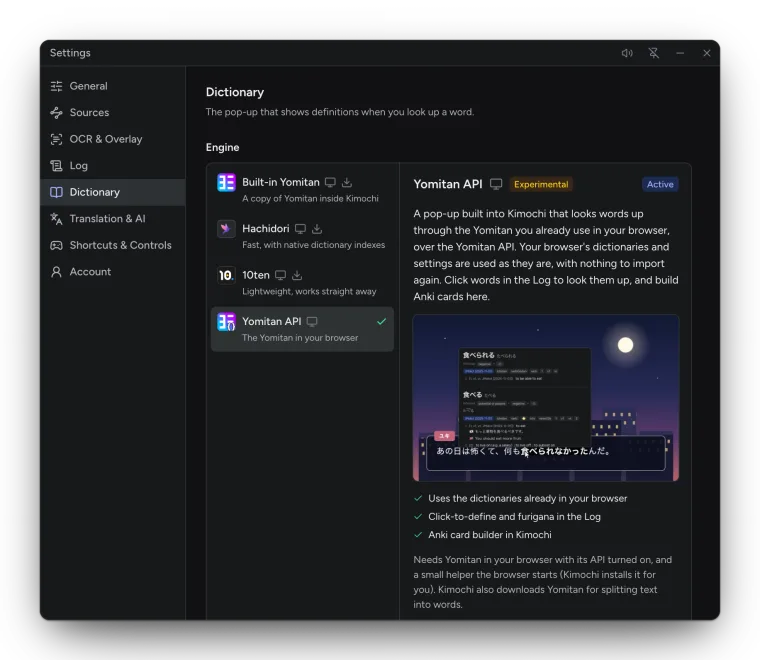760x660 pixels.
Task: Click the Translation language icon in sidebar
Action: [x=56, y=219]
